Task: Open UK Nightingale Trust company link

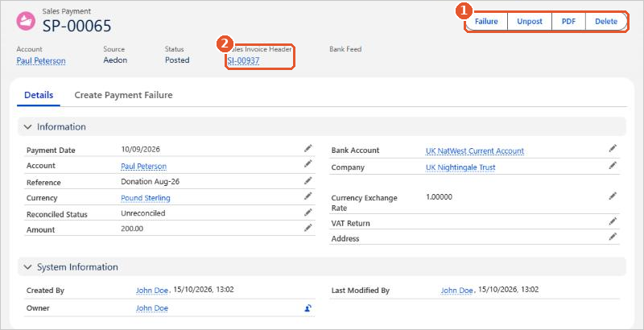Action: [x=460, y=167]
